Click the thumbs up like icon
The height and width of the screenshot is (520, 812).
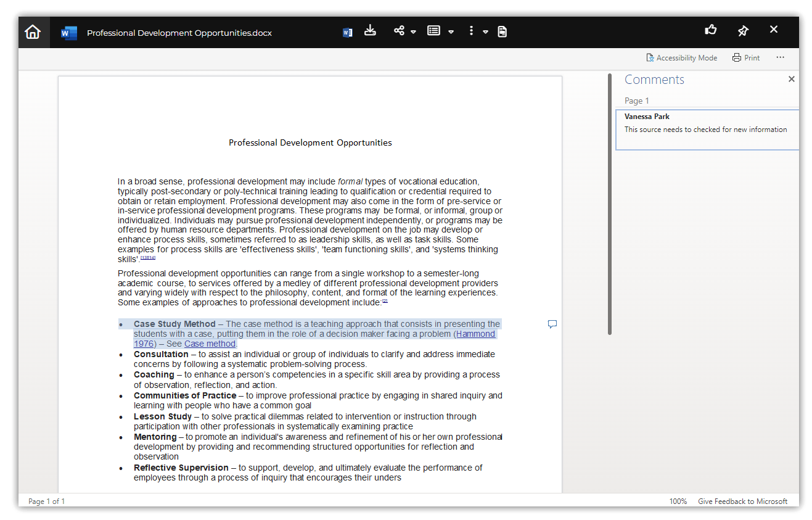point(711,30)
